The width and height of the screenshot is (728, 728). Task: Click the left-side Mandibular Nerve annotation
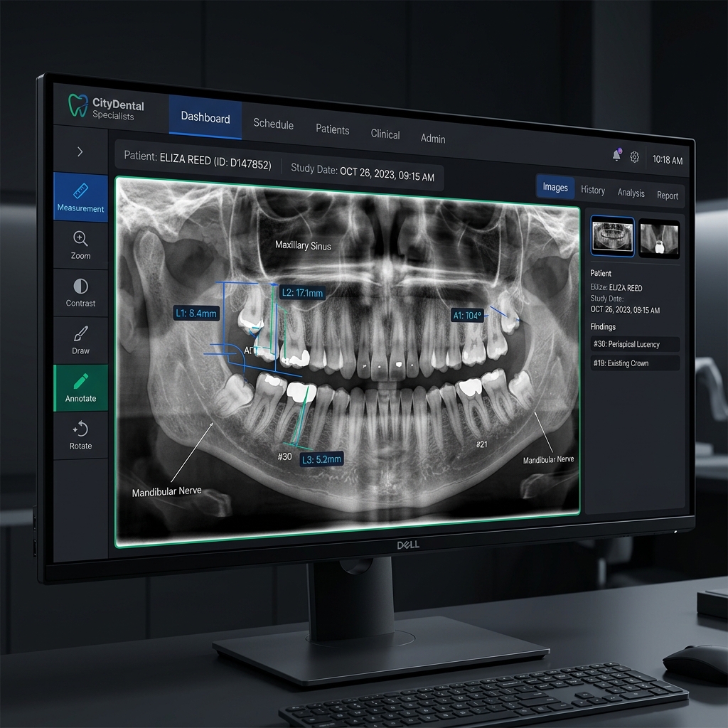(x=166, y=492)
